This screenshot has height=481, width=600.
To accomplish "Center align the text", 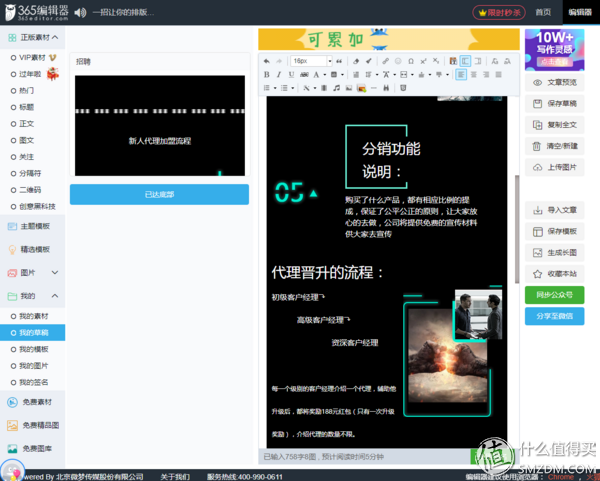I will point(474,75).
